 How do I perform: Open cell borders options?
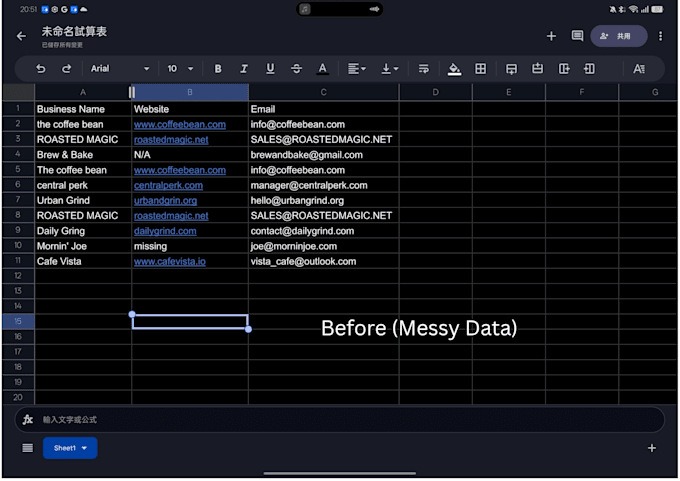481,69
